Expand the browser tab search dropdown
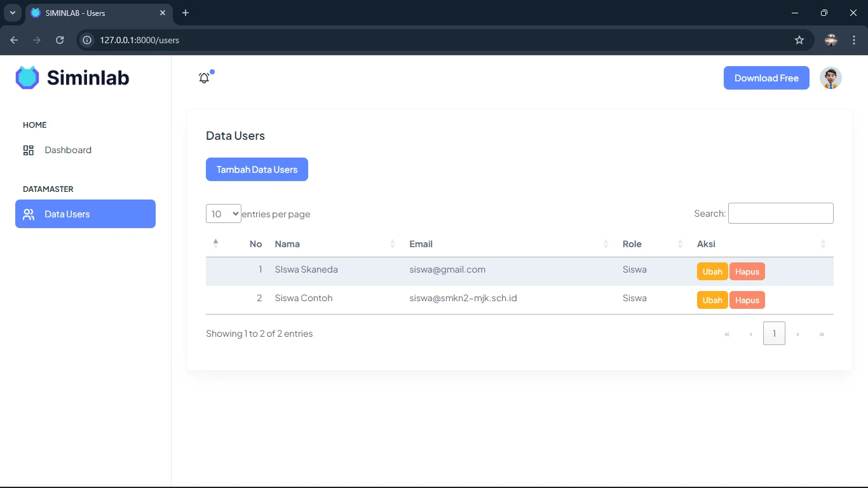Screen dimensions: 868x488 (x=12, y=13)
